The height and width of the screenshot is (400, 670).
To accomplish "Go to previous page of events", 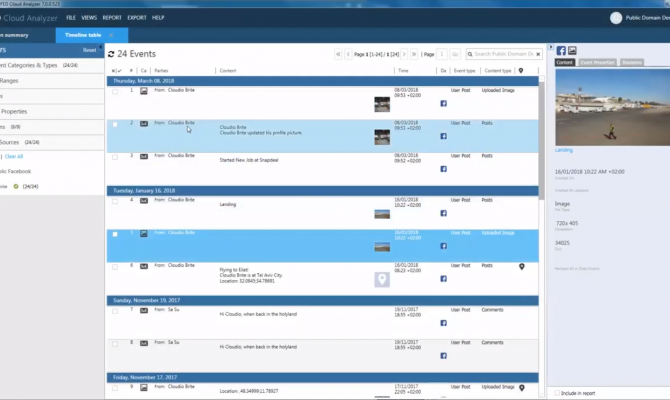I will tap(348, 54).
